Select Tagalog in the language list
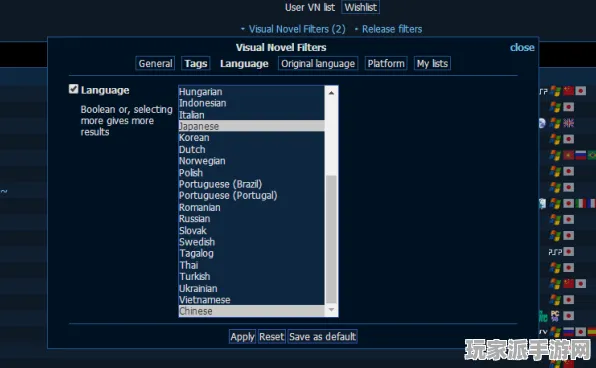 (x=252, y=253)
